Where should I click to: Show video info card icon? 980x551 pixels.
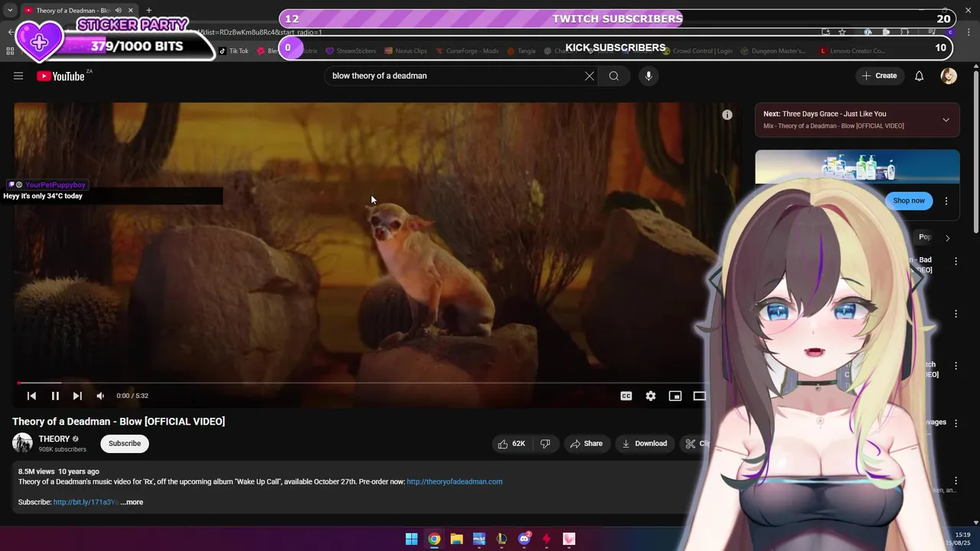click(x=727, y=115)
